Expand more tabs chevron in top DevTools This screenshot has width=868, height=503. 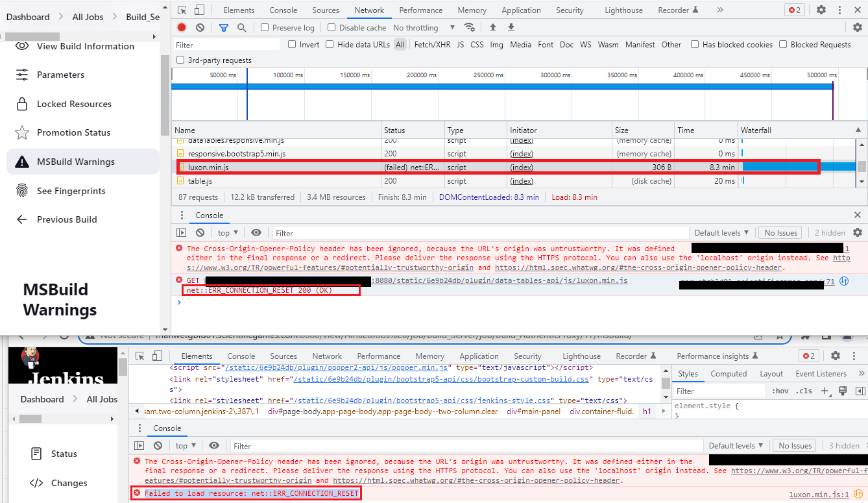click(721, 10)
